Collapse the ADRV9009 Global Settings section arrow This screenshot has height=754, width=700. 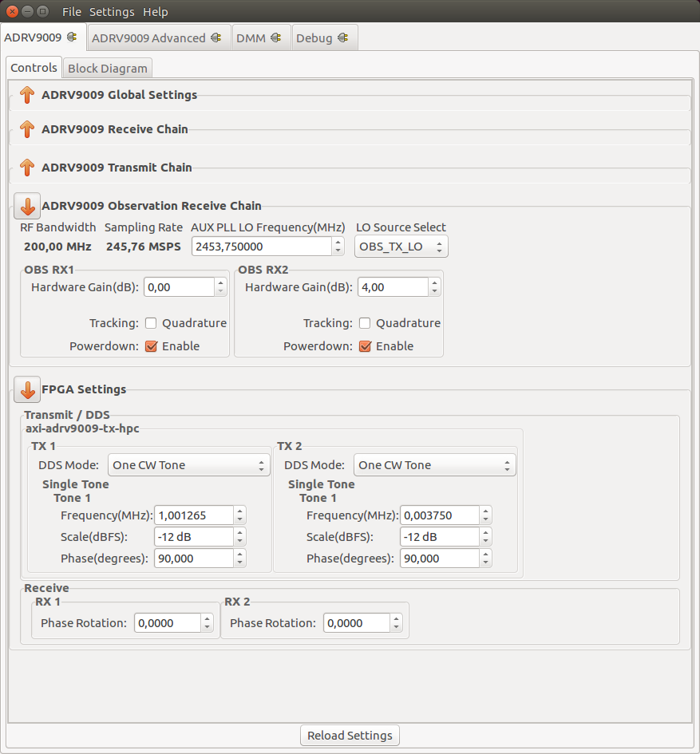[x=26, y=95]
